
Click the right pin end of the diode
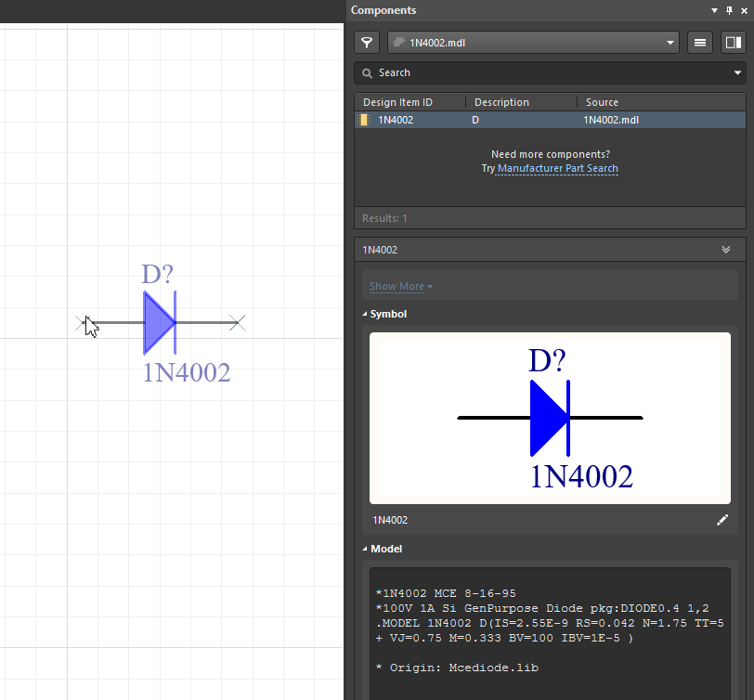[x=237, y=322]
